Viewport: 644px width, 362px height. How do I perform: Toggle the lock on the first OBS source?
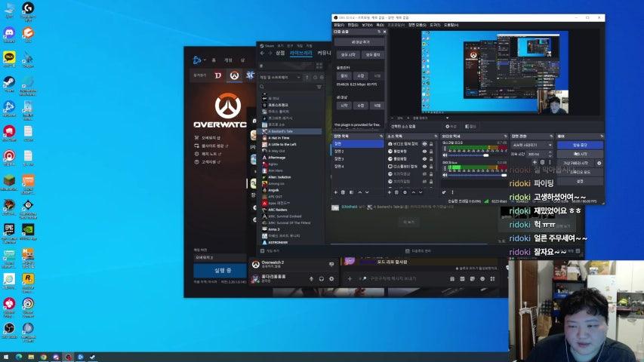[x=431, y=143]
